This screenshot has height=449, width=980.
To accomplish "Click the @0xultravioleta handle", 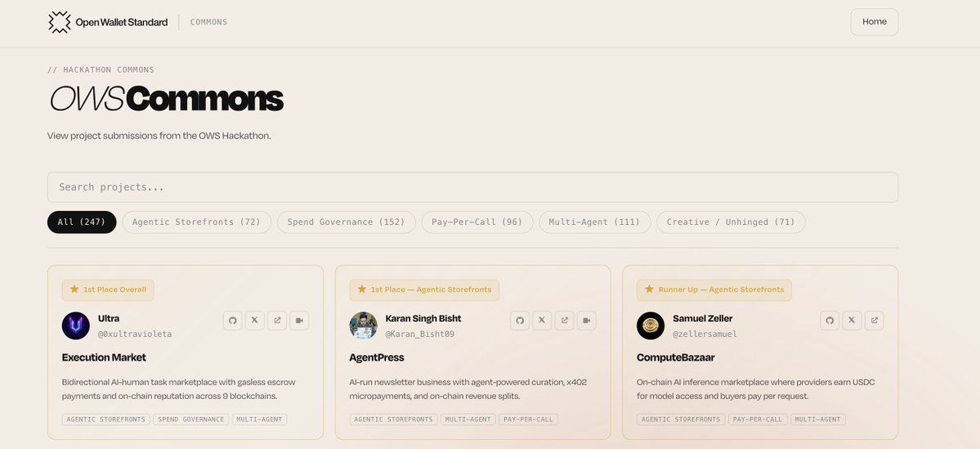I will click(135, 334).
